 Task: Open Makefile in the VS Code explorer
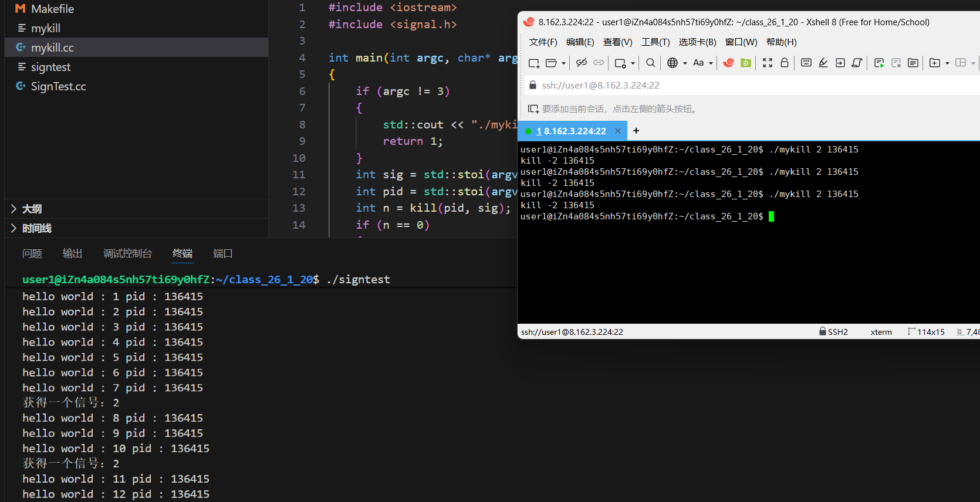(136, 9)
